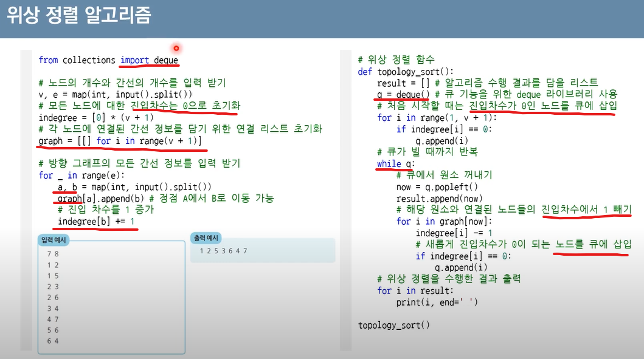Click the '입력 예시' label
The width and height of the screenshot is (644, 359).
[54, 239]
